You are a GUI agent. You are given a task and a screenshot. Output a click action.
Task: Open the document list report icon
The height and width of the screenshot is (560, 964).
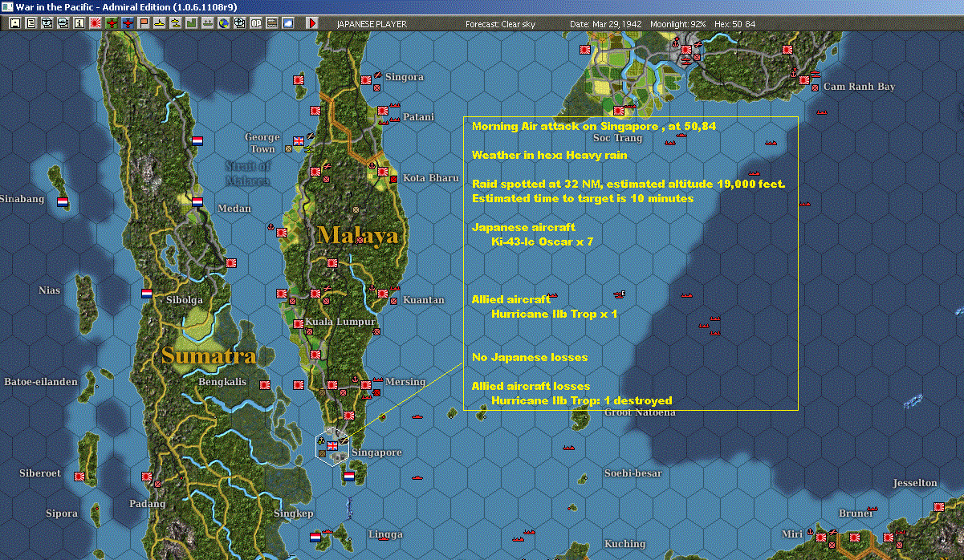[31, 23]
